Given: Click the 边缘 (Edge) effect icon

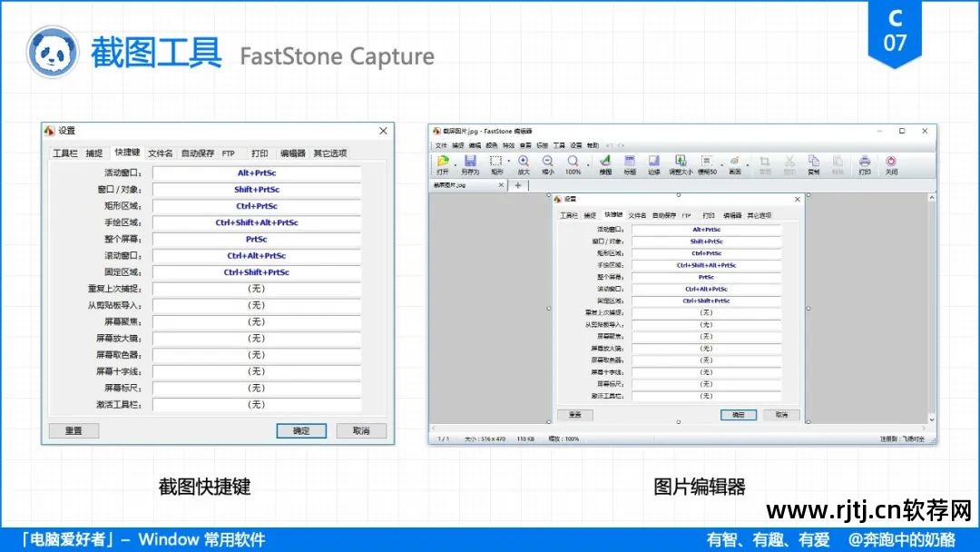Looking at the screenshot, I should [653, 162].
